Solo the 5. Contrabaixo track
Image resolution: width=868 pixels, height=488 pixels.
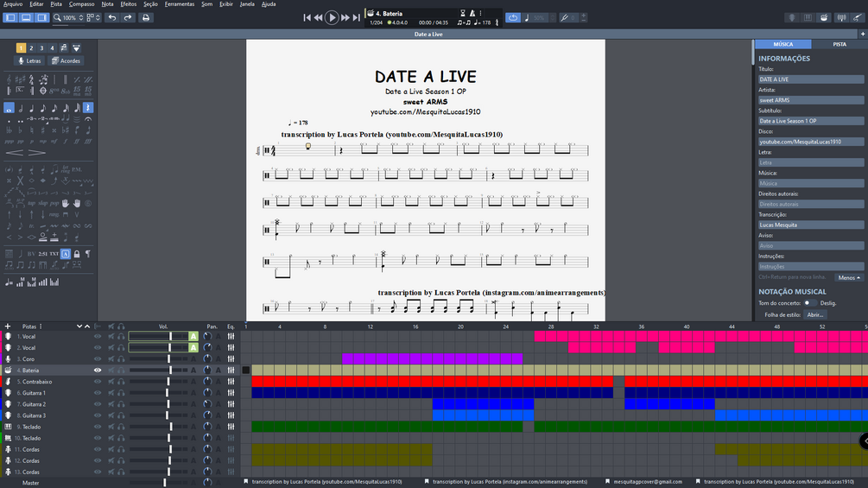click(121, 382)
